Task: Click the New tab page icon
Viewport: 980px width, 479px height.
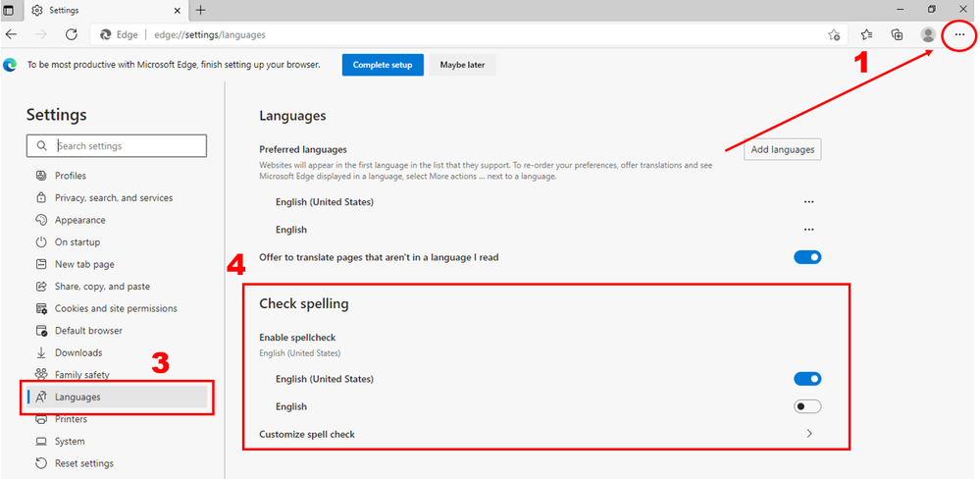Action: pyautogui.click(x=41, y=264)
